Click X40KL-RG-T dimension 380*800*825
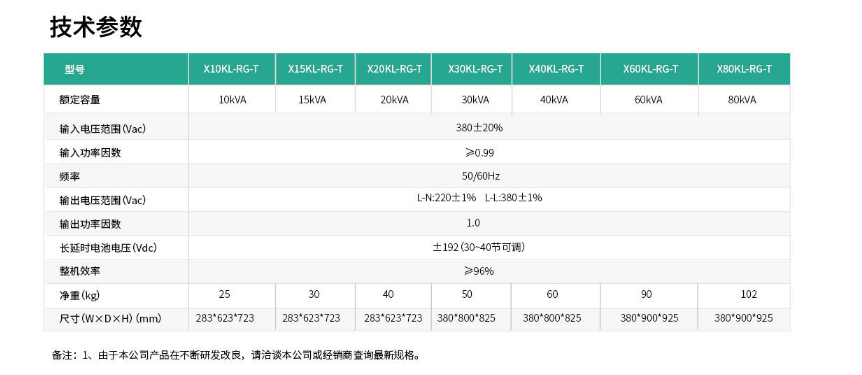 552,318
